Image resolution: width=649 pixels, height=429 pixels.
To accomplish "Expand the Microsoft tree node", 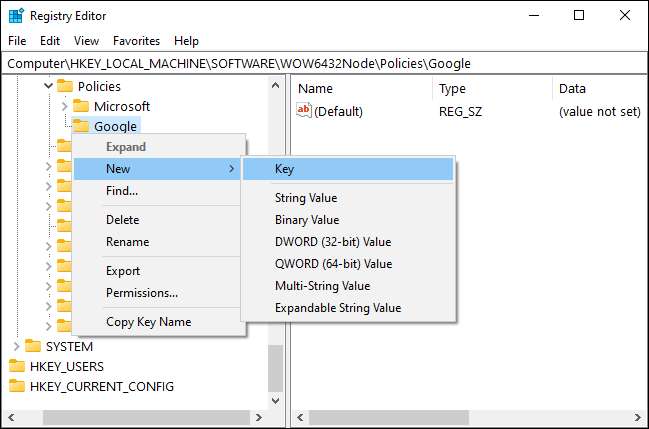I will pyautogui.click(x=64, y=106).
